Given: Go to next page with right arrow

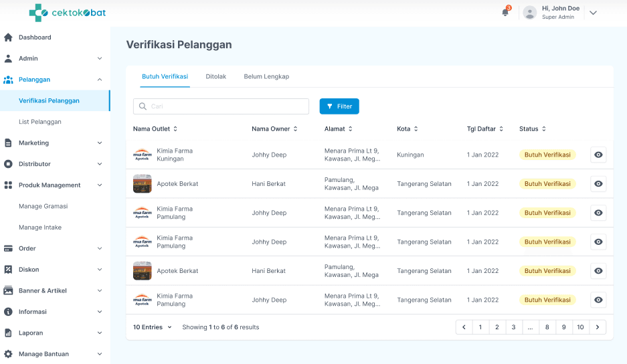Looking at the screenshot, I should (x=598, y=327).
